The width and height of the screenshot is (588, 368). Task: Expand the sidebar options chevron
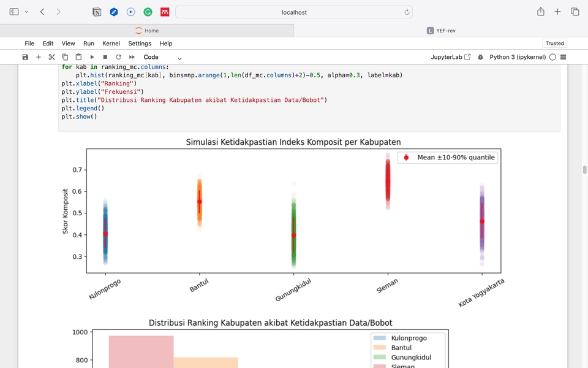pyautogui.click(x=26, y=12)
